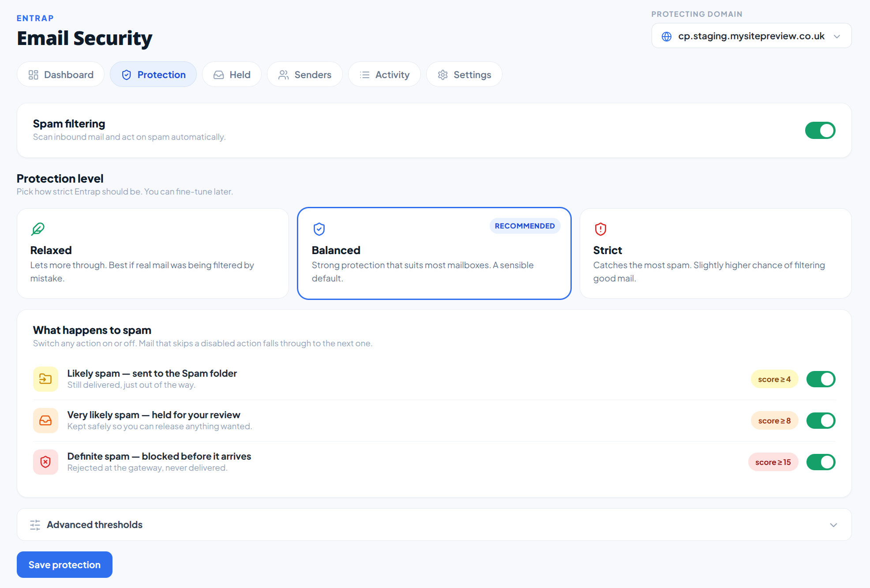Click 'Still delivered, just out of the way.'
The image size is (870, 588).
click(131, 385)
